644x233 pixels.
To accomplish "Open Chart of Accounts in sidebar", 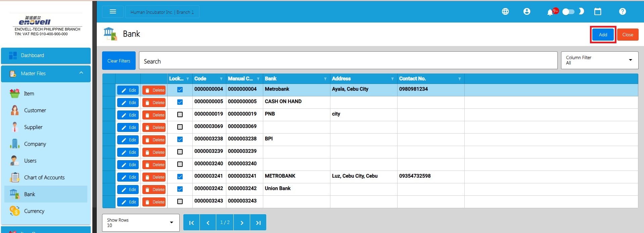I will 44,178.
